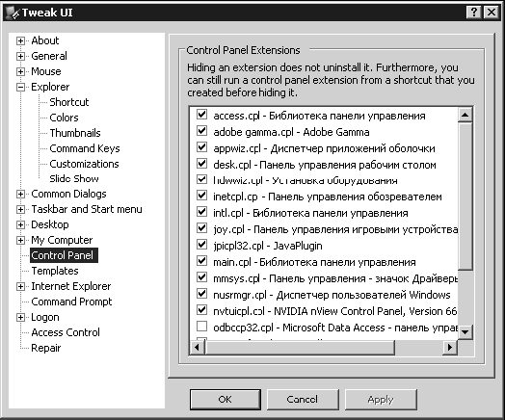Expand the Internet Explorer node
Viewport: 505px width, 420px height.
(x=20, y=286)
